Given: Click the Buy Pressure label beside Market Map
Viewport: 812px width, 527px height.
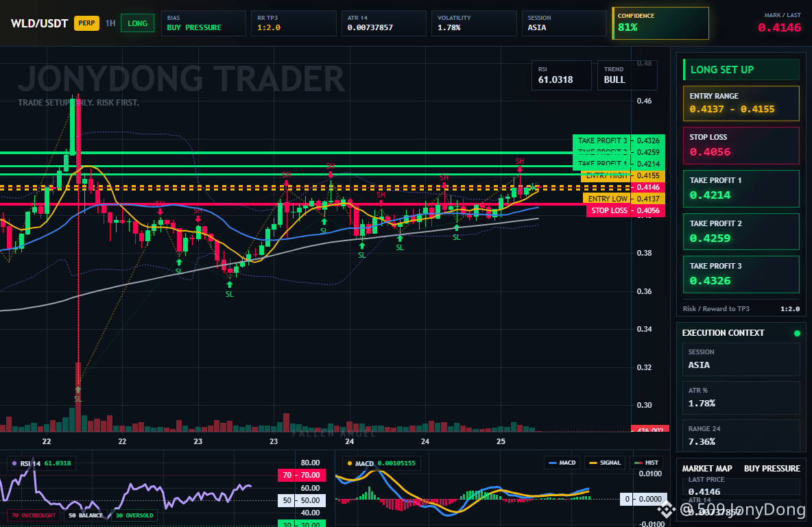Looking at the screenshot, I should point(772,469).
